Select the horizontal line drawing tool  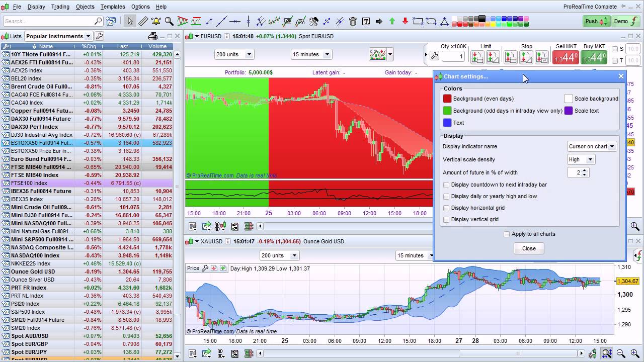[x=235, y=21]
